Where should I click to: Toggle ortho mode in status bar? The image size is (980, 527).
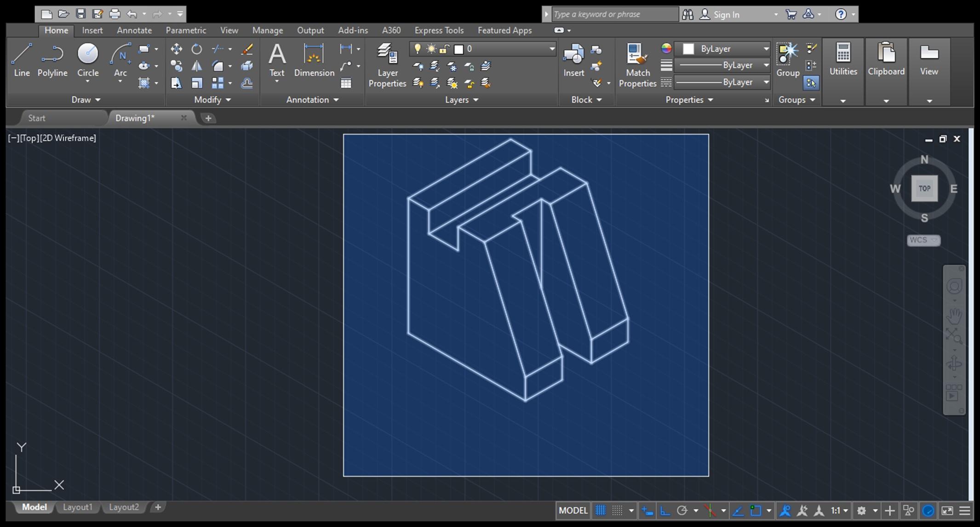(x=665, y=510)
